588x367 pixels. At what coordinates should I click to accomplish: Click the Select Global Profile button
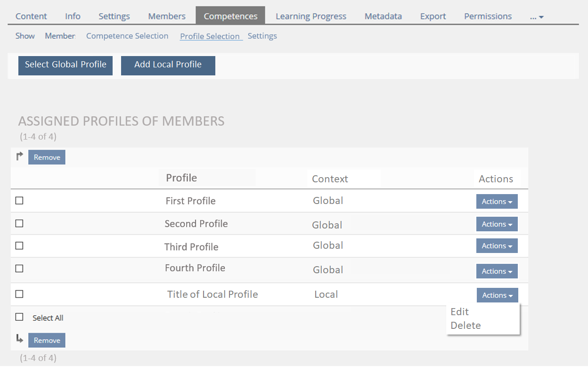point(65,65)
